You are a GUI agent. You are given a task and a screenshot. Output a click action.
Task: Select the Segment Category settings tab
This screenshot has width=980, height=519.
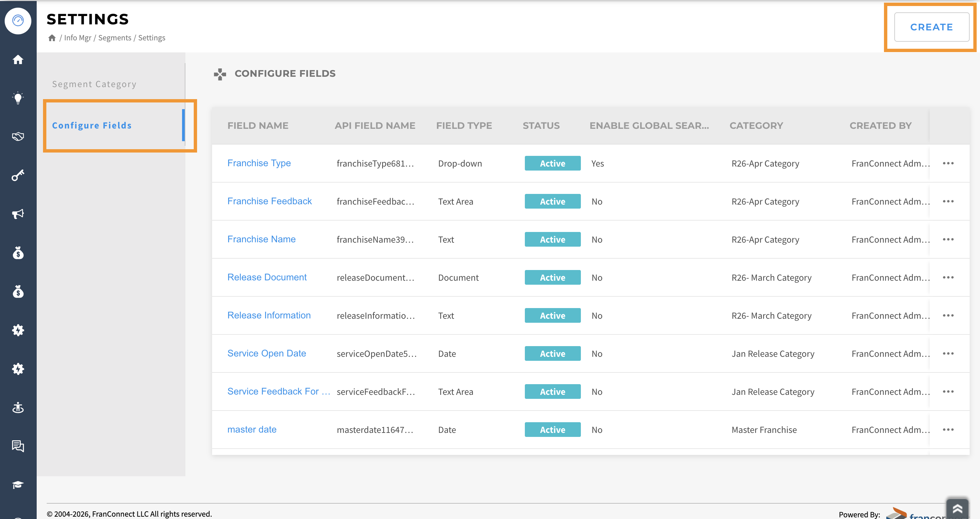pos(94,84)
